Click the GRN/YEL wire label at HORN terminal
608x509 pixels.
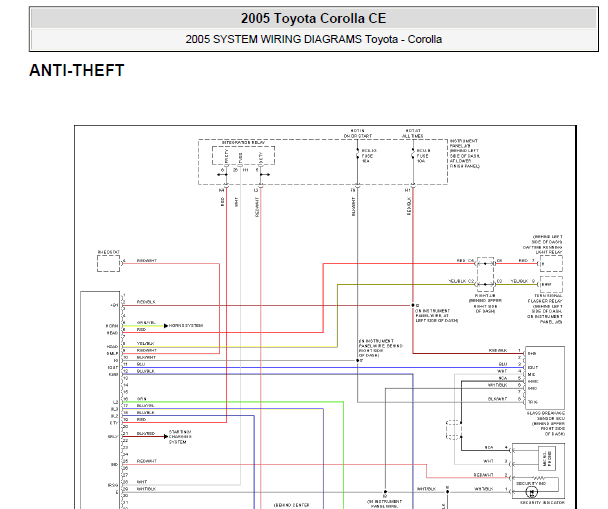146,323
